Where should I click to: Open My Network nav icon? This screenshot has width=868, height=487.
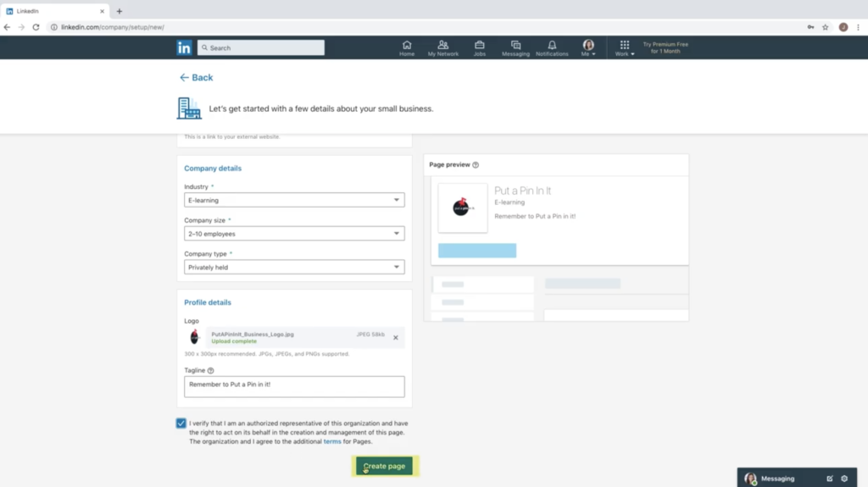tap(442, 48)
